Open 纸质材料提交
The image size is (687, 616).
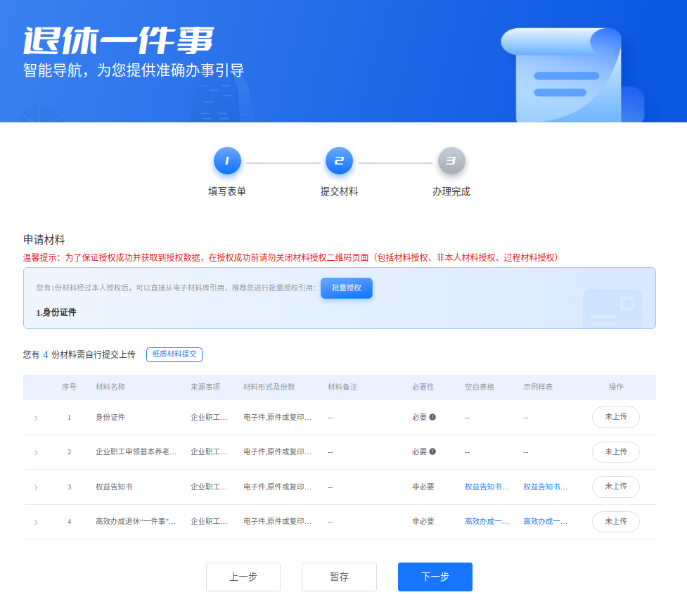[174, 354]
